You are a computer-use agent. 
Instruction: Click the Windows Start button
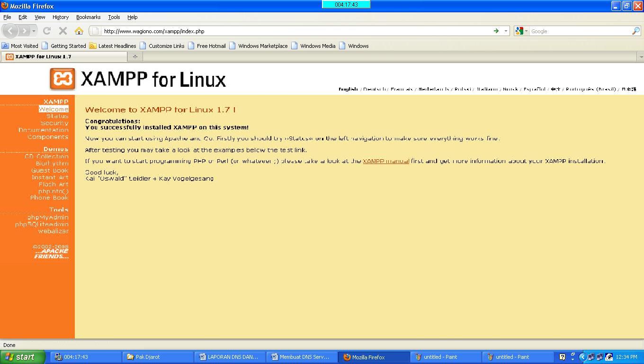click(x=22, y=357)
